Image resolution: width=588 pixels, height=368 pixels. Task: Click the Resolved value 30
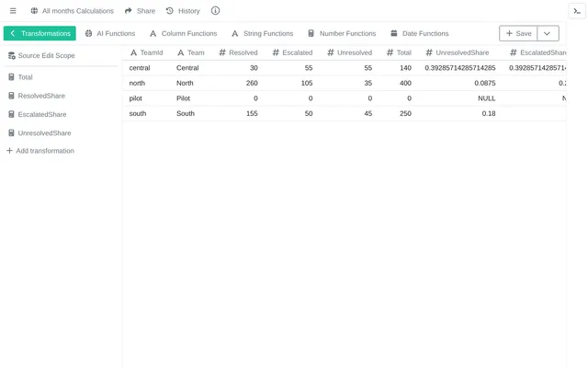pyautogui.click(x=254, y=68)
